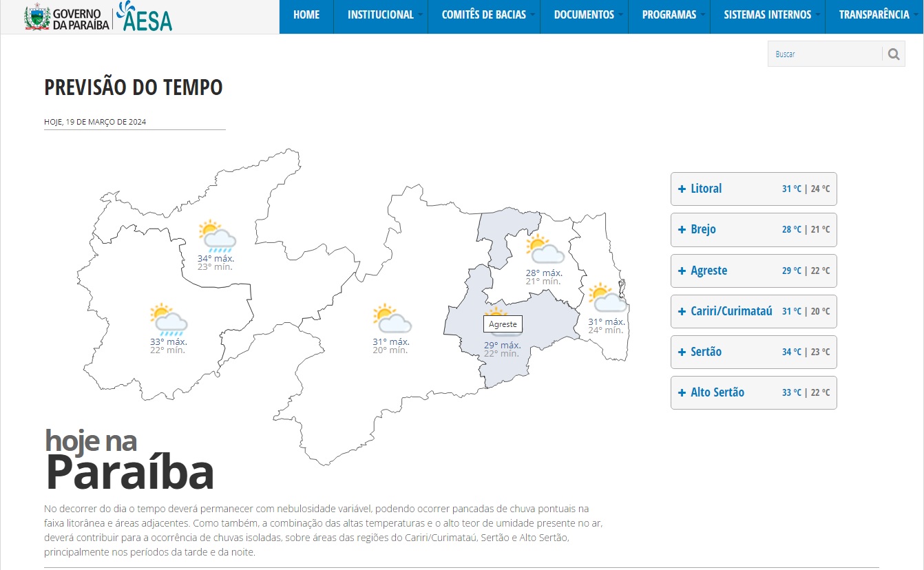This screenshot has width=924, height=570.
Task: Open the Institucional menu
Action: tap(380, 14)
